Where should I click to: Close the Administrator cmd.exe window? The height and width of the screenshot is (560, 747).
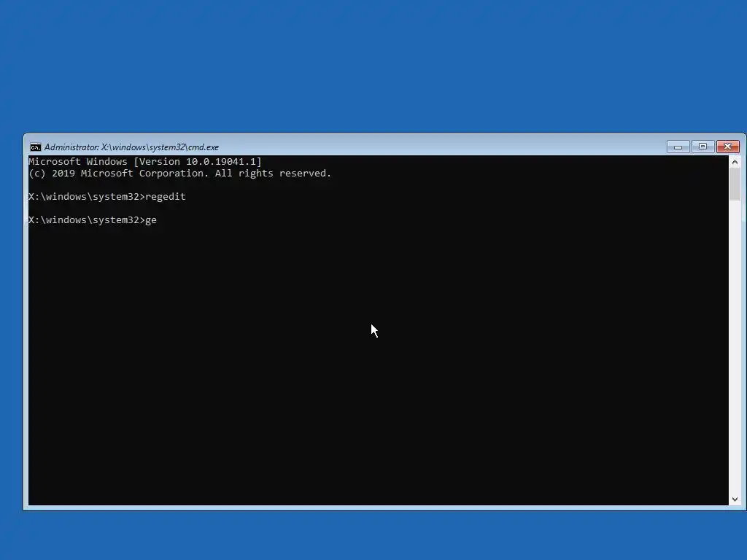point(727,147)
